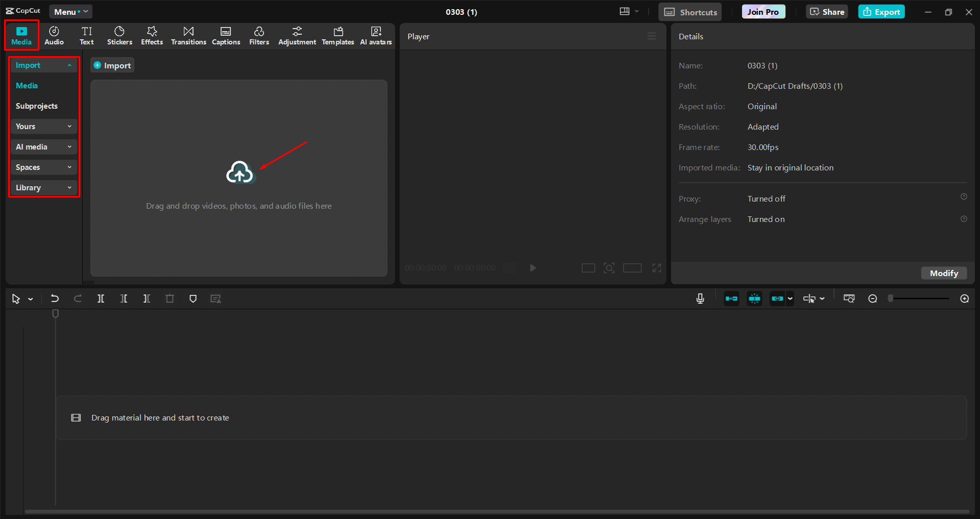980x519 pixels.
Task: Click the Modify button in Details panel
Action: [943, 273]
